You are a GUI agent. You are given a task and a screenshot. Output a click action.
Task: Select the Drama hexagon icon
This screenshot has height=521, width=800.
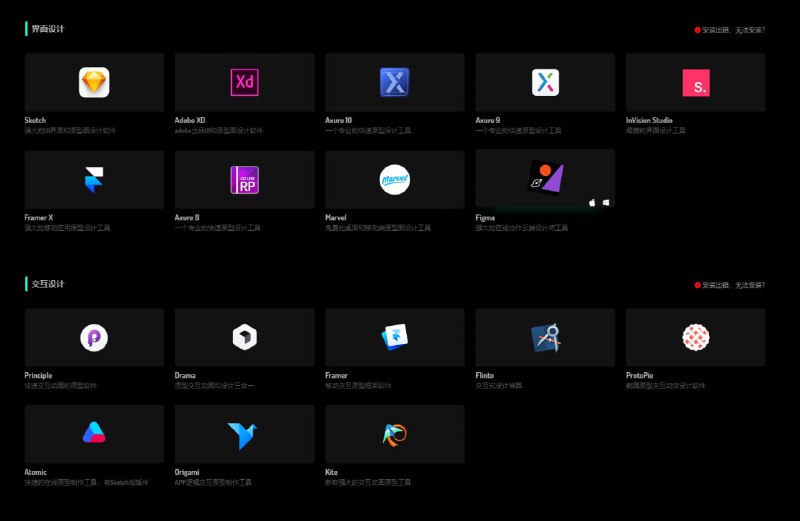coord(244,338)
